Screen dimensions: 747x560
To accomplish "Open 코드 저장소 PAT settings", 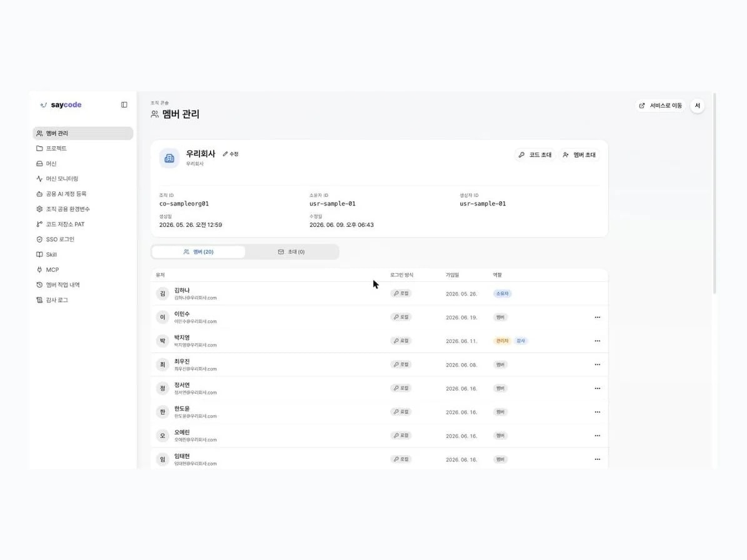I will tap(83, 224).
